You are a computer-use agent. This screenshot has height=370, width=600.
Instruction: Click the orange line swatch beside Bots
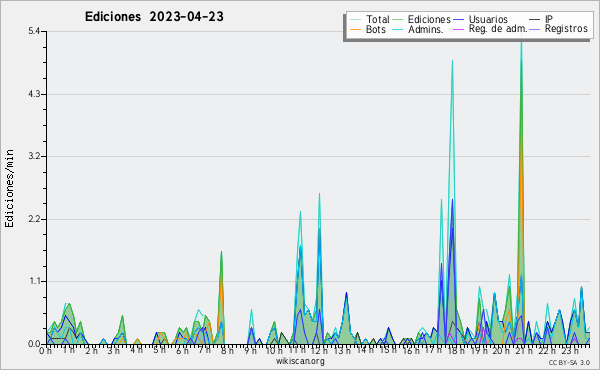tap(355, 29)
